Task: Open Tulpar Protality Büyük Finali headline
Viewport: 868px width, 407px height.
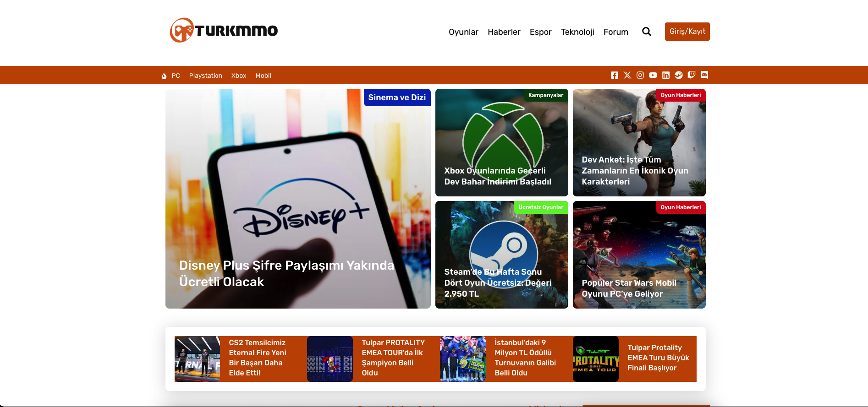Action: tap(658, 358)
